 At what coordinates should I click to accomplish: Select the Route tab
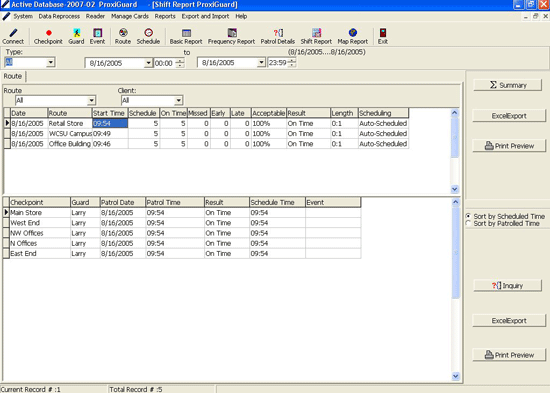point(13,76)
